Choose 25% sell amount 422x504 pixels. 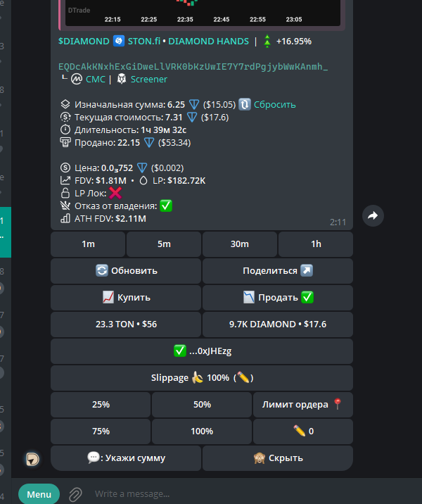point(101,404)
